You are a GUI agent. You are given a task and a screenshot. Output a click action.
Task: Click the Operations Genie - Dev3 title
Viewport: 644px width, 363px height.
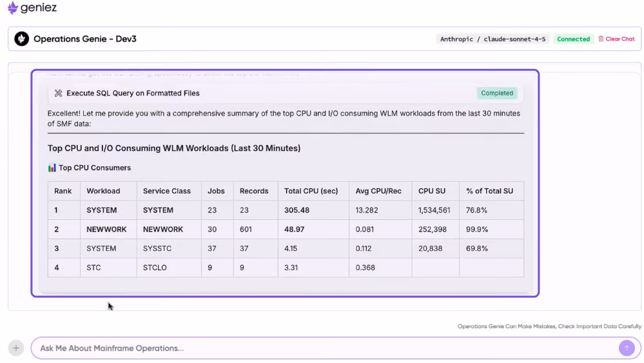click(85, 39)
